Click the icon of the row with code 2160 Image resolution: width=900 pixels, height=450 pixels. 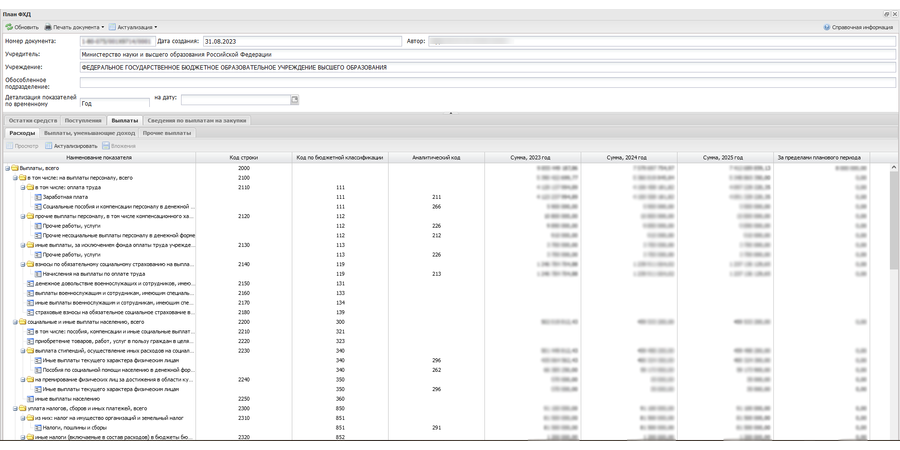[x=31, y=293]
